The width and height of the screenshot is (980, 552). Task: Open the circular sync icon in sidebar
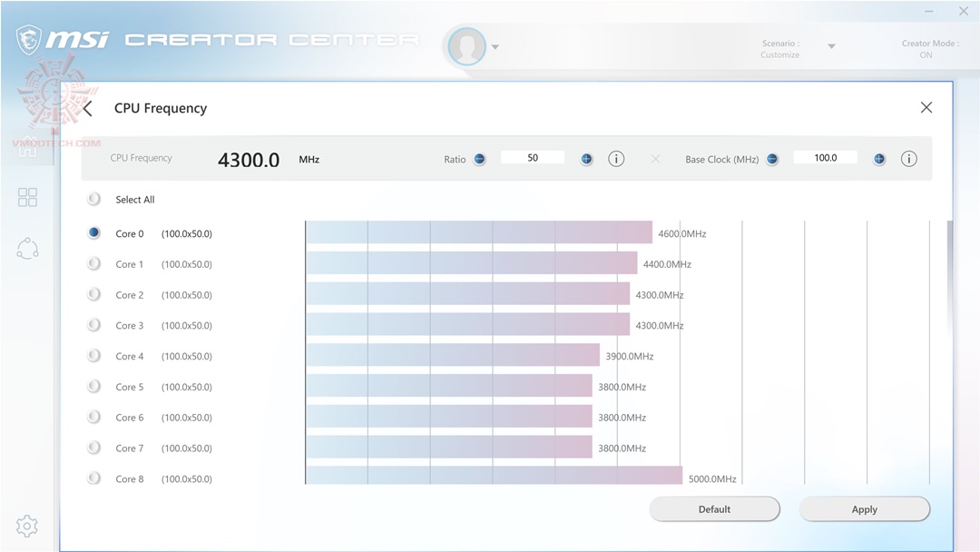(27, 249)
